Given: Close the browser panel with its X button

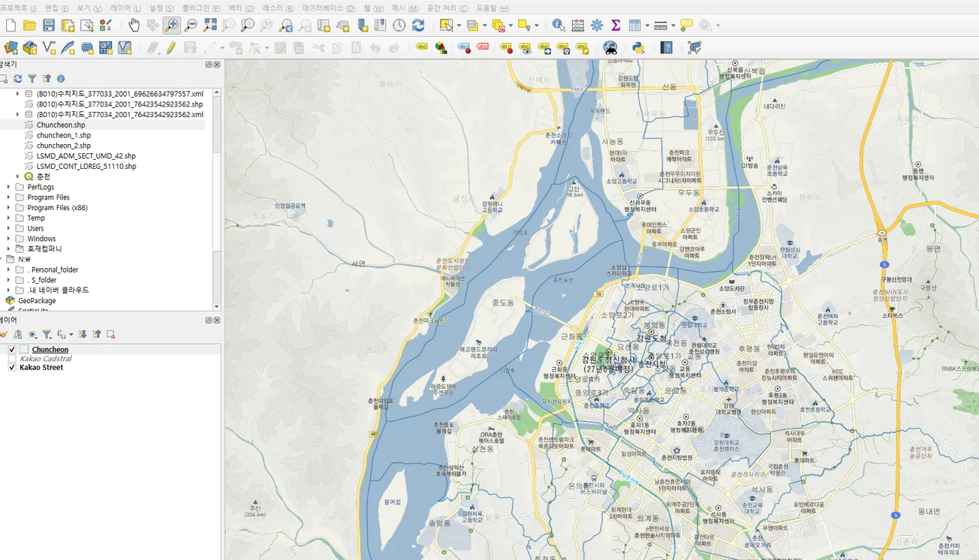Looking at the screenshot, I should pos(217,65).
